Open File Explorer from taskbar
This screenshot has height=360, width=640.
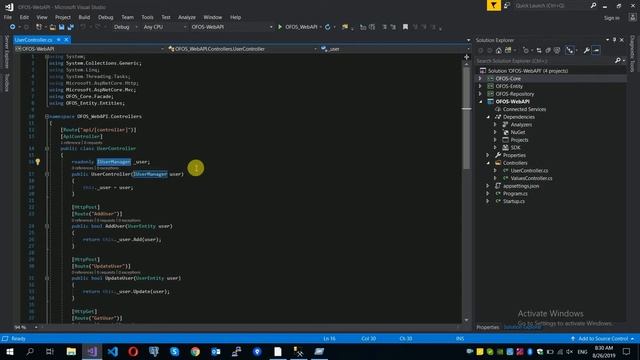(x=71, y=351)
